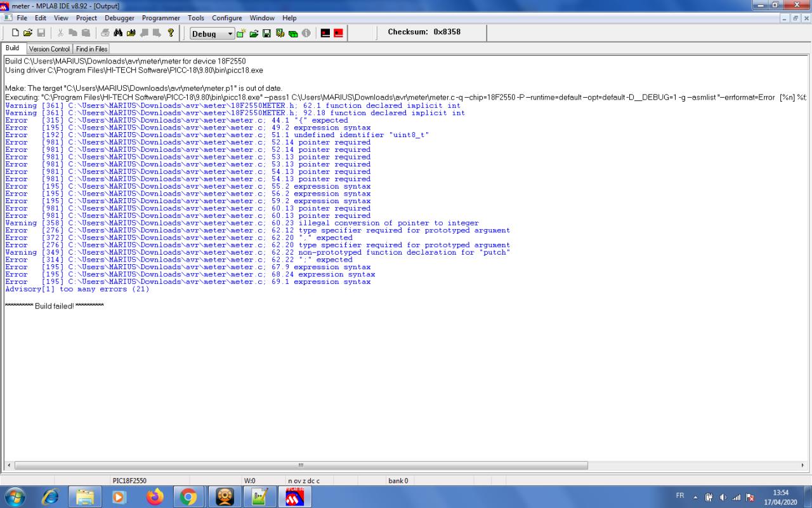Click the 'Build failed!' message line
The image size is (812, 508).
[x=55, y=306]
